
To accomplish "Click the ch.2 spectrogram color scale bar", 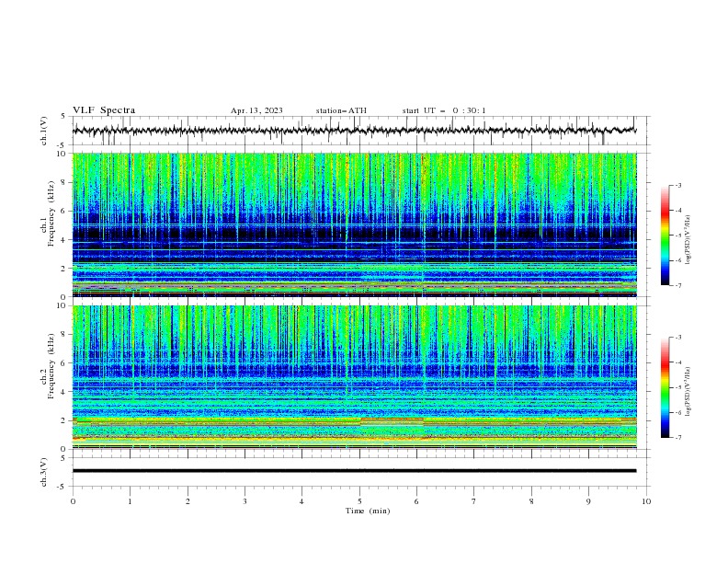I will [665, 387].
